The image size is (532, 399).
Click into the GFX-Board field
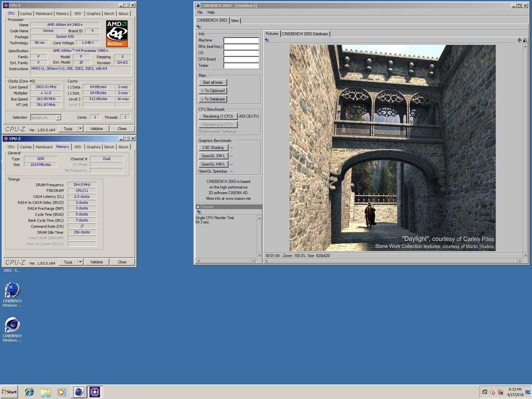(241, 59)
